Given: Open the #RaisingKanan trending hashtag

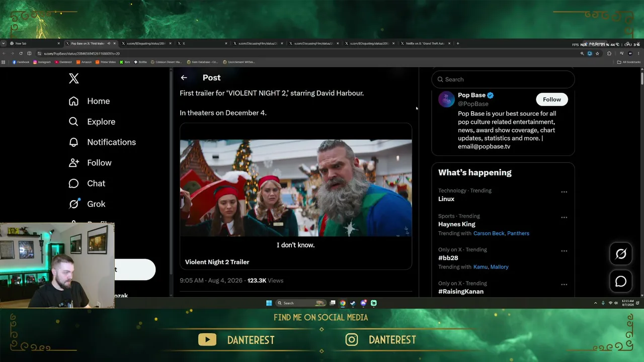Looking at the screenshot, I should 461,292.
